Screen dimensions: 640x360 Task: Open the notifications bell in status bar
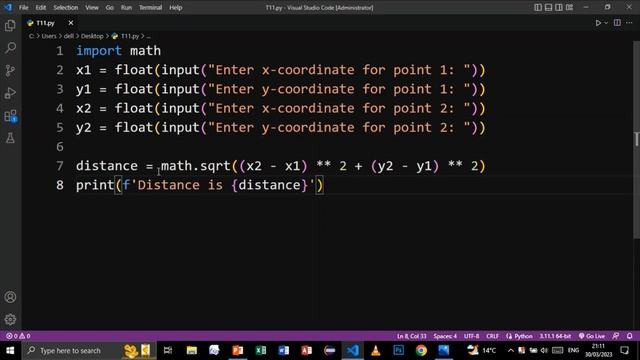(629, 336)
